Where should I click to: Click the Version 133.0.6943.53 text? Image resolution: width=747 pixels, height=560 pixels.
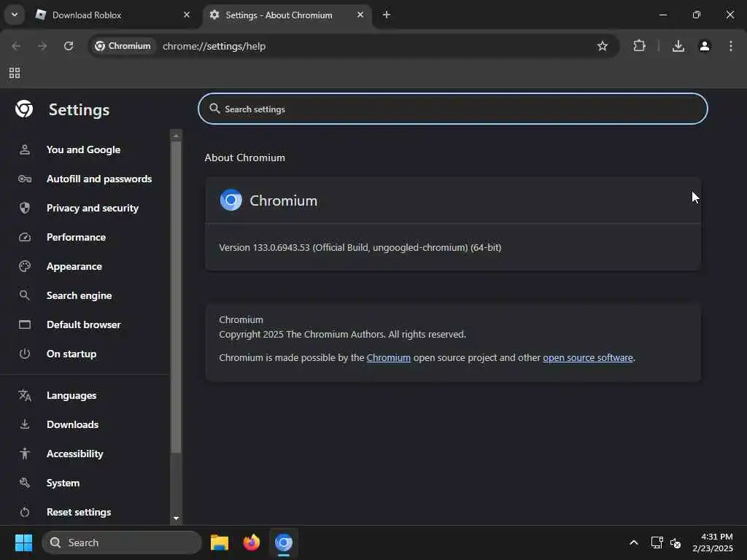point(360,248)
